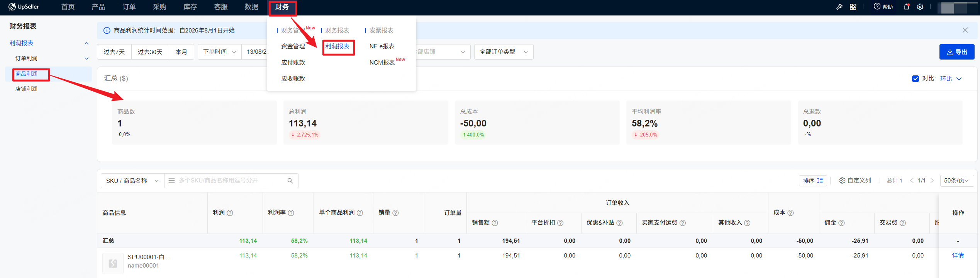This screenshot has height=278, width=980.
Task: Open 详情 link for SPU00001 row
Action: coord(958,256)
